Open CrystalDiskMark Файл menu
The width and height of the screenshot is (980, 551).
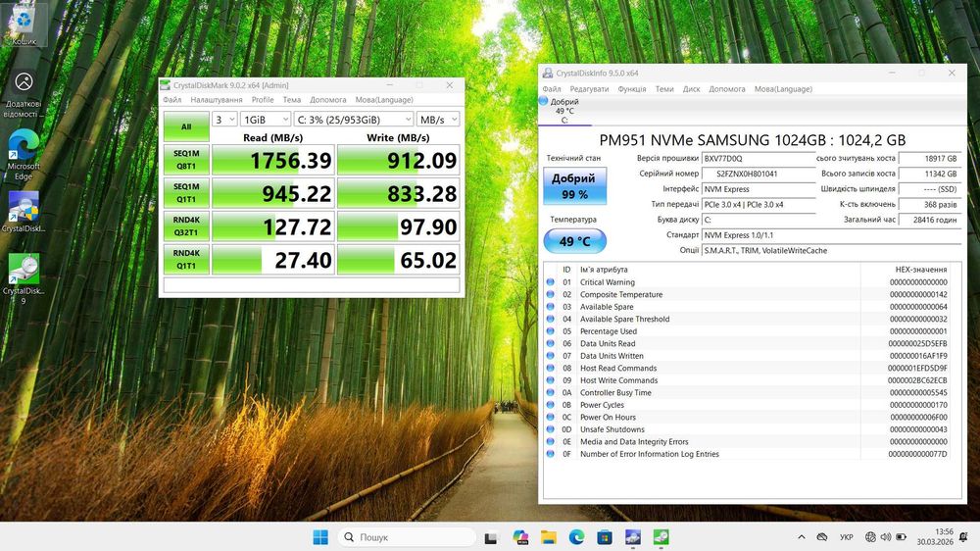pos(171,100)
